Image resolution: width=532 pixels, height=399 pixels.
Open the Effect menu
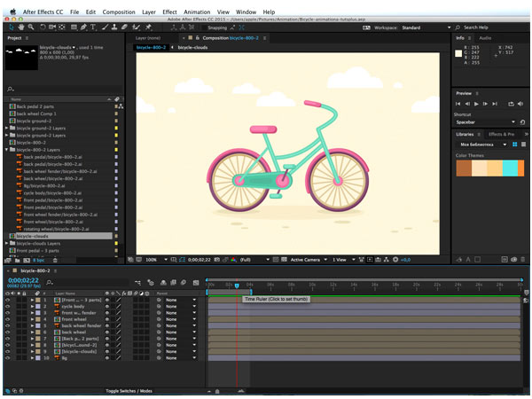[x=169, y=12]
